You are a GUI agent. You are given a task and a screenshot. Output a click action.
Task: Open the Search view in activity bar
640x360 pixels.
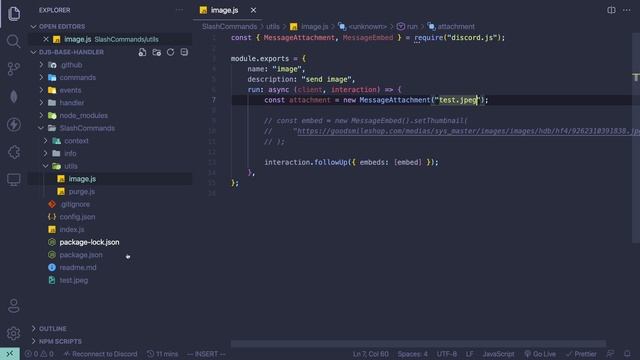(13, 41)
